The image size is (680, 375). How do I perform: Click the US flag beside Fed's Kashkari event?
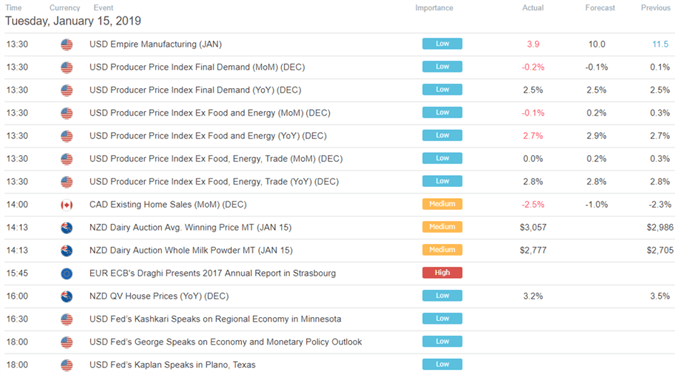click(x=66, y=320)
